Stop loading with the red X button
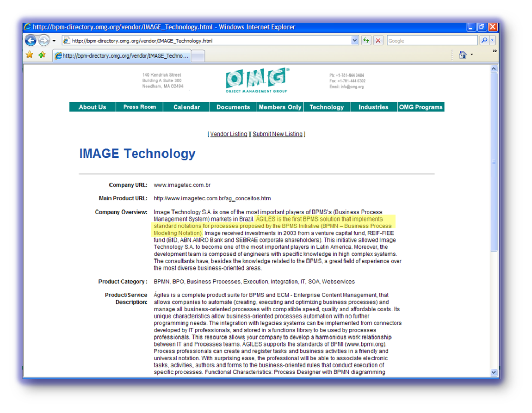 [x=378, y=41]
